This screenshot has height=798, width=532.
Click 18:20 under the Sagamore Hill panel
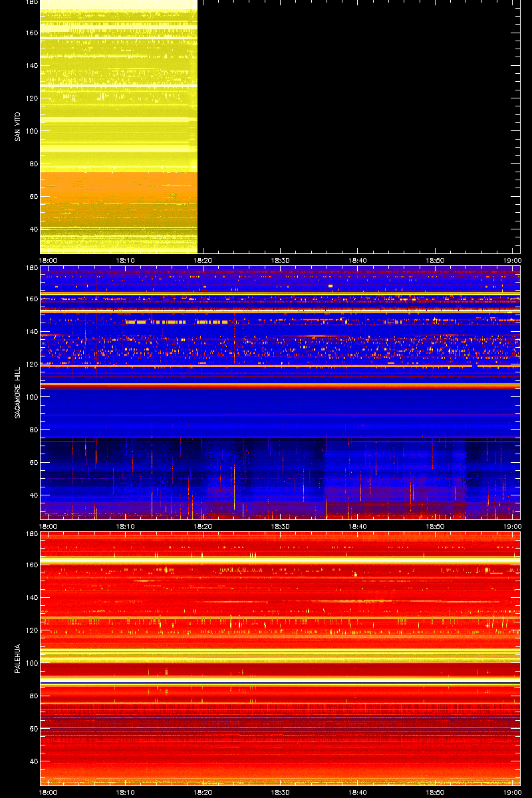[203, 526]
